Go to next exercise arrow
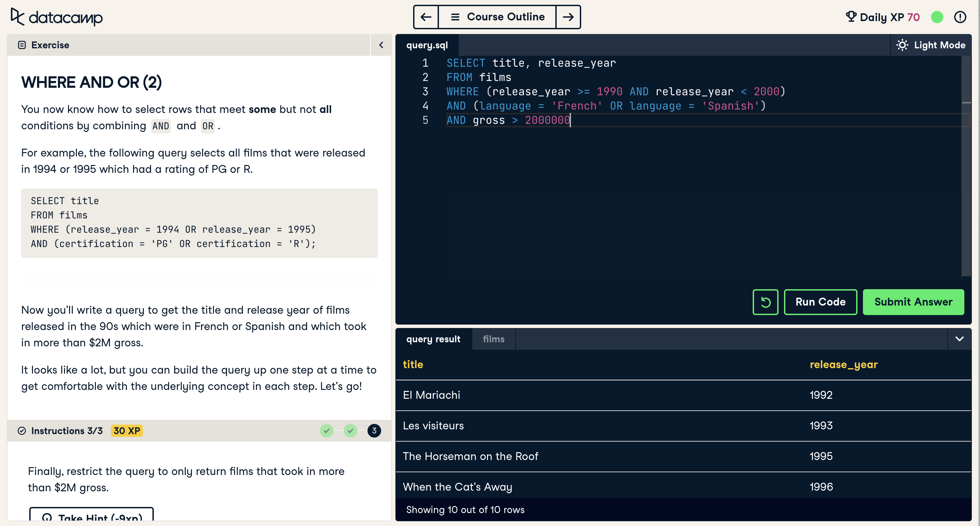Image resolution: width=980 pixels, height=526 pixels. (x=568, y=17)
